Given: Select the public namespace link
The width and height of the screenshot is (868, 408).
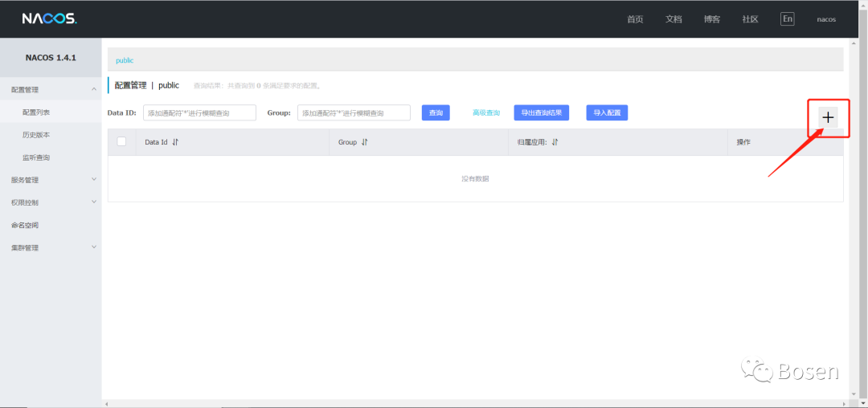Looking at the screenshot, I should coord(125,60).
